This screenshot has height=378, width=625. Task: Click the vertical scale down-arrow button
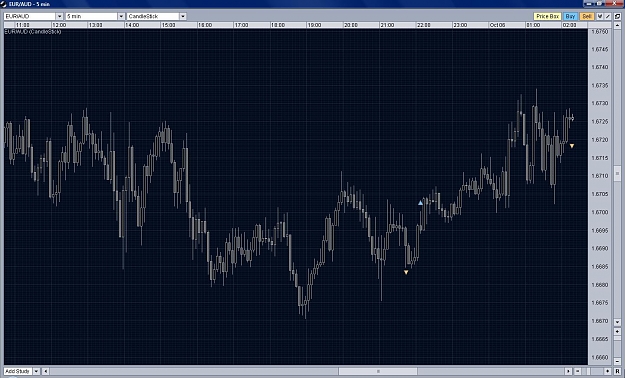617,322
